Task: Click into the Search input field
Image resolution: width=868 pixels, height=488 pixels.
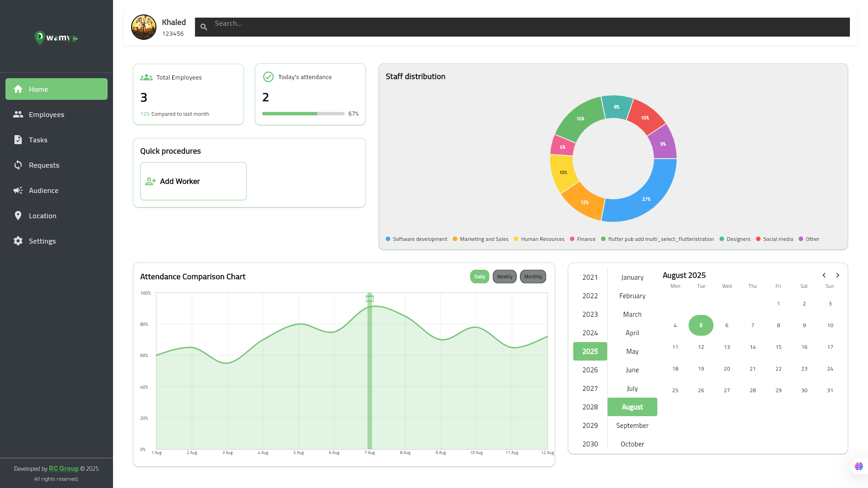Action: coord(520,27)
